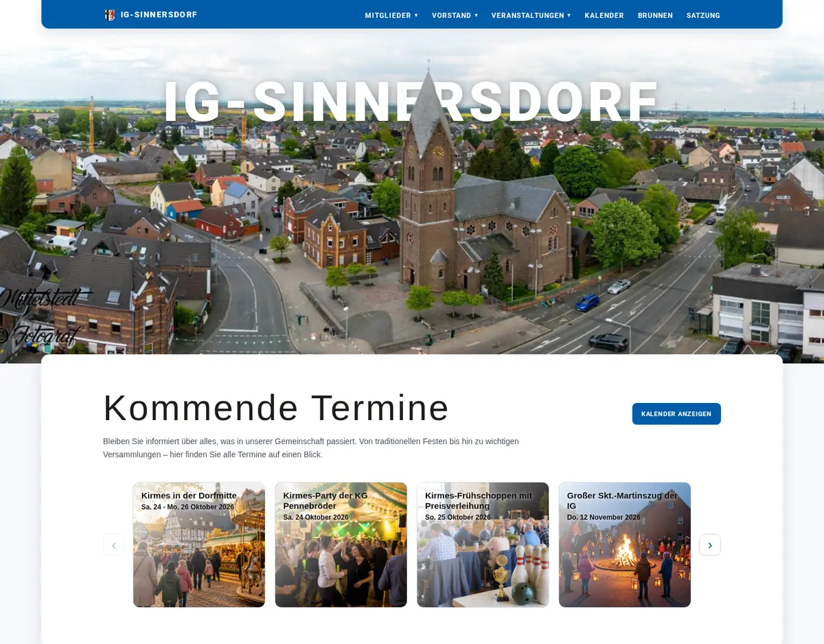Click the Kommende Termine heading
The width and height of the screenshot is (824, 644).
coord(276,408)
